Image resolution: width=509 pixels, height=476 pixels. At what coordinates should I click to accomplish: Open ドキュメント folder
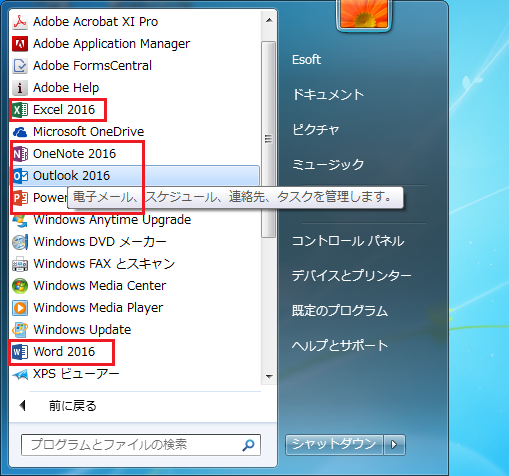[328, 95]
